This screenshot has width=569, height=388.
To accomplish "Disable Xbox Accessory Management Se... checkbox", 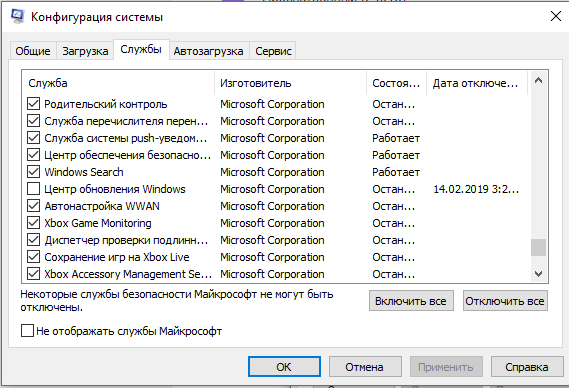I will (x=33, y=274).
